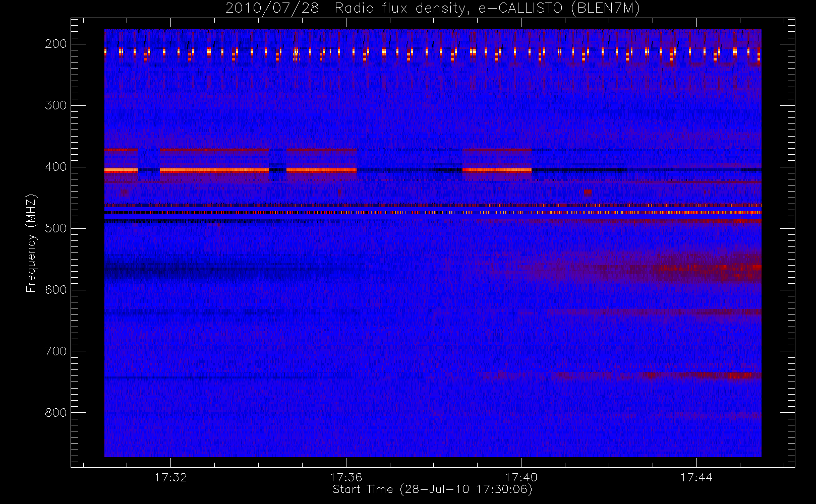Click the 17:44 time tick label
Screen dimensions: 816x504
tap(696, 477)
